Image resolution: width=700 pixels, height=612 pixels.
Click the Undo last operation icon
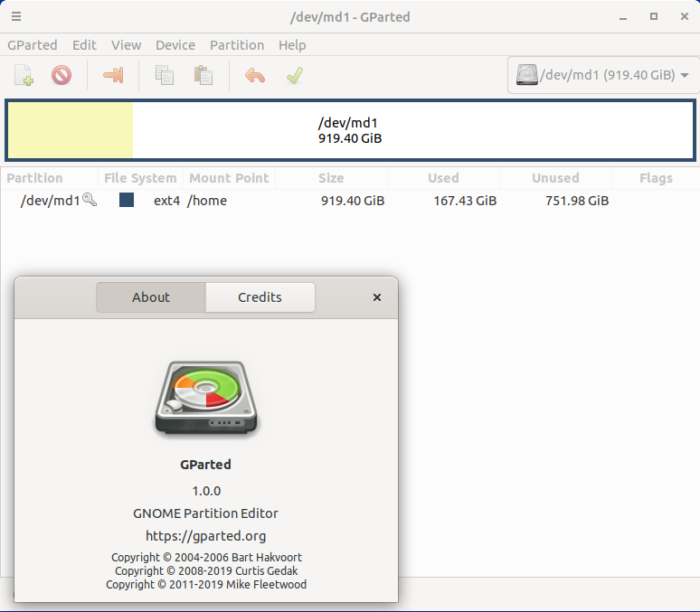255,75
